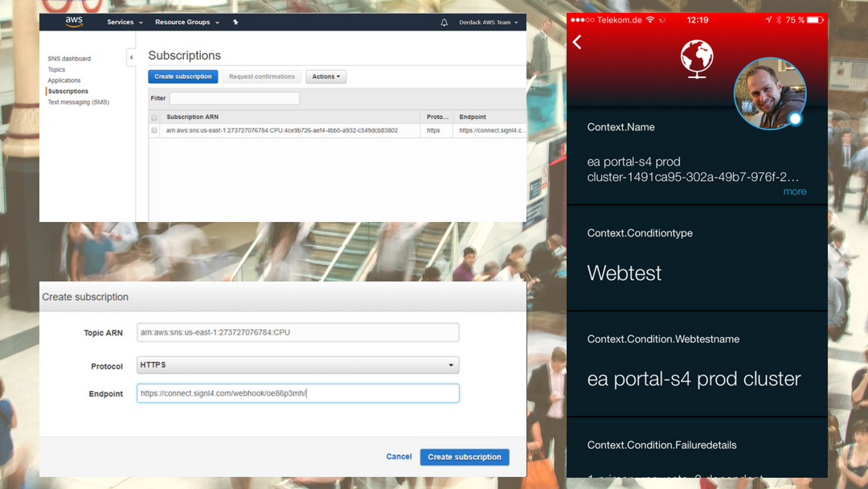Cancel the Create subscription dialog
This screenshot has height=489, width=868.
point(399,456)
